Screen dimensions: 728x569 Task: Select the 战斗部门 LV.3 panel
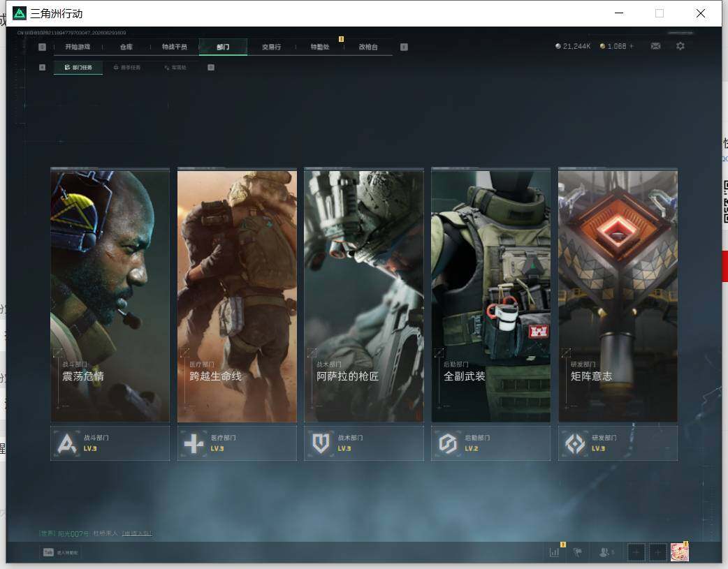(x=110, y=443)
